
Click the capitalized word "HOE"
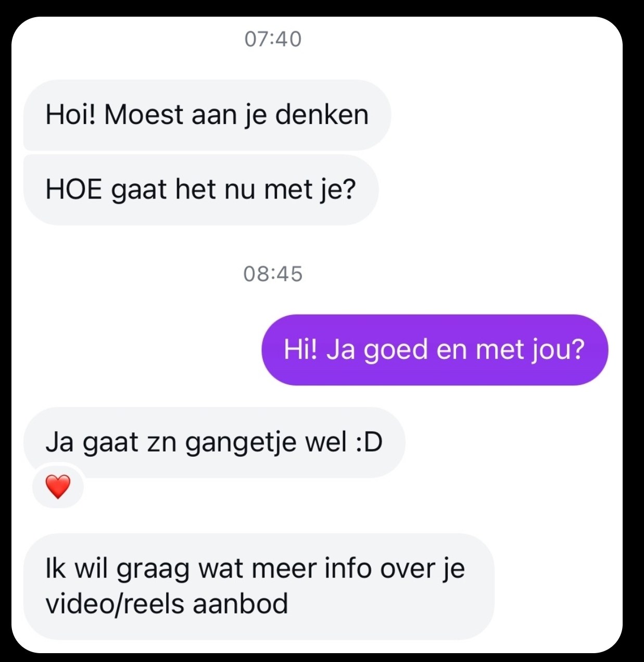coord(73,190)
